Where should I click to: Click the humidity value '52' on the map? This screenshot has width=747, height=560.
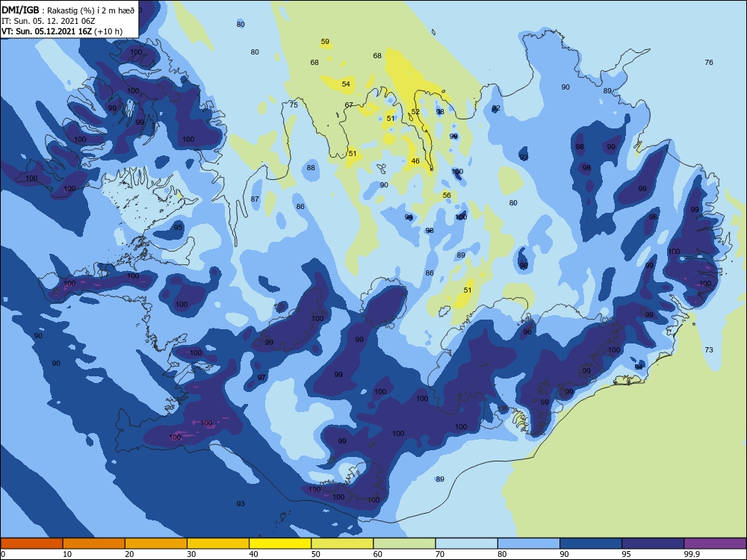[x=415, y=112]
